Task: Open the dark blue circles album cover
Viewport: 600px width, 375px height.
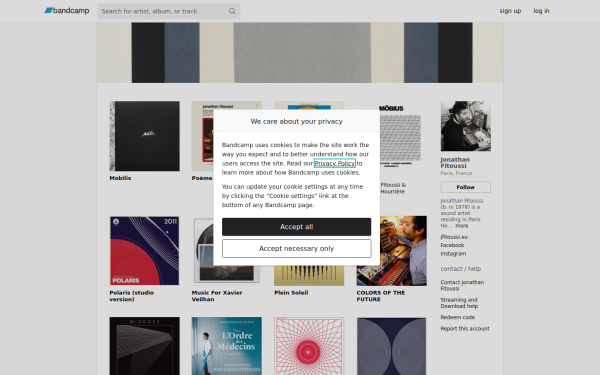Action: click(x=391, y=346)
